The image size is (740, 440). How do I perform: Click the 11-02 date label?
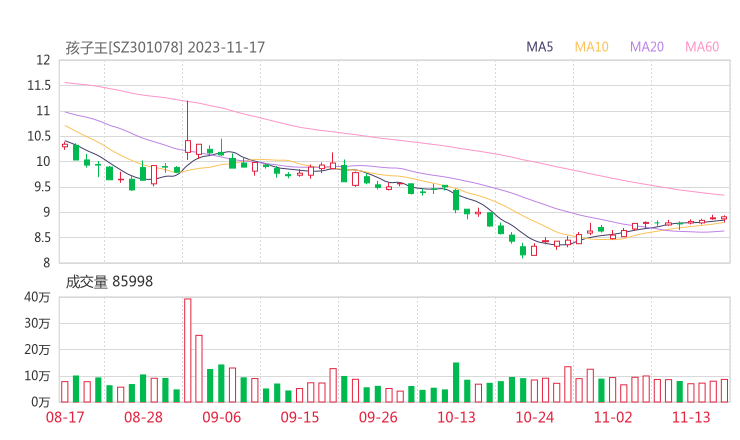(x=613, y=417)
